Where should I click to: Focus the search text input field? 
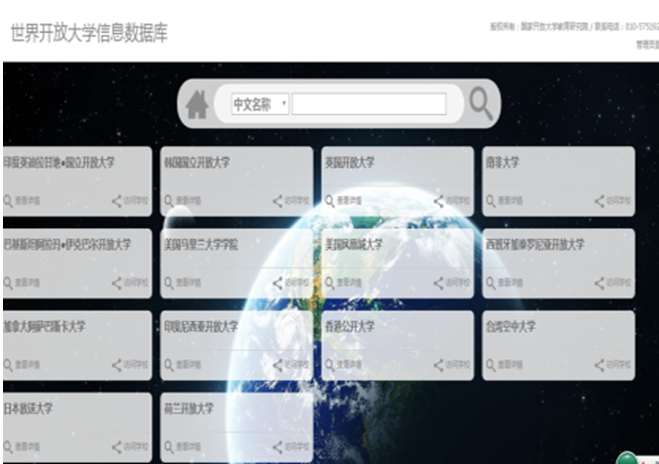(369, 104)
